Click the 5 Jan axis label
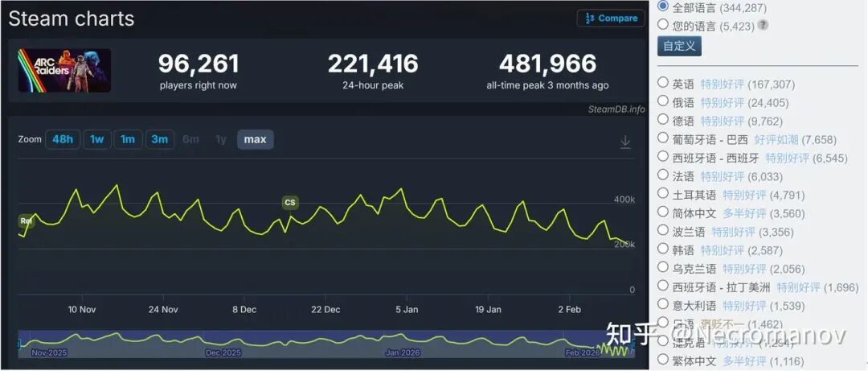 pos(407,310)
